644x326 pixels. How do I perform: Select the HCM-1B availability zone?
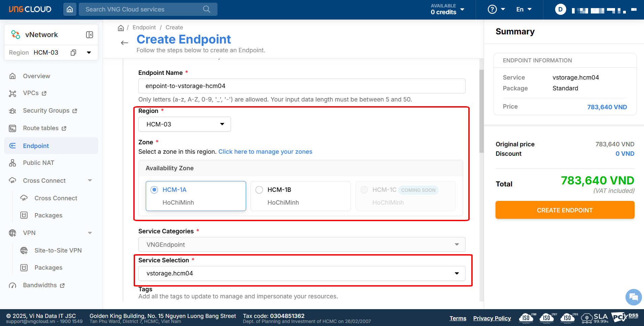[x=259, y=190]
